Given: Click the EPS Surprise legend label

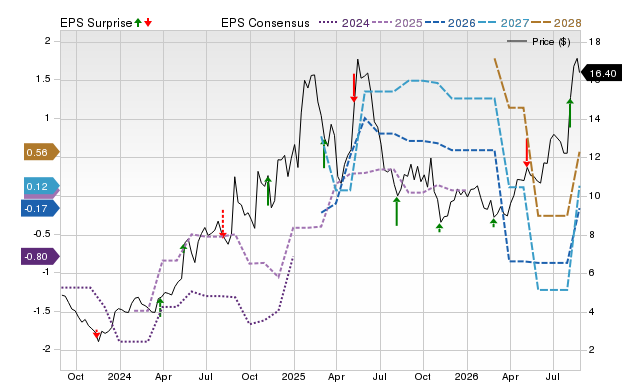Looking at the screenshot, I should point(96,23).
